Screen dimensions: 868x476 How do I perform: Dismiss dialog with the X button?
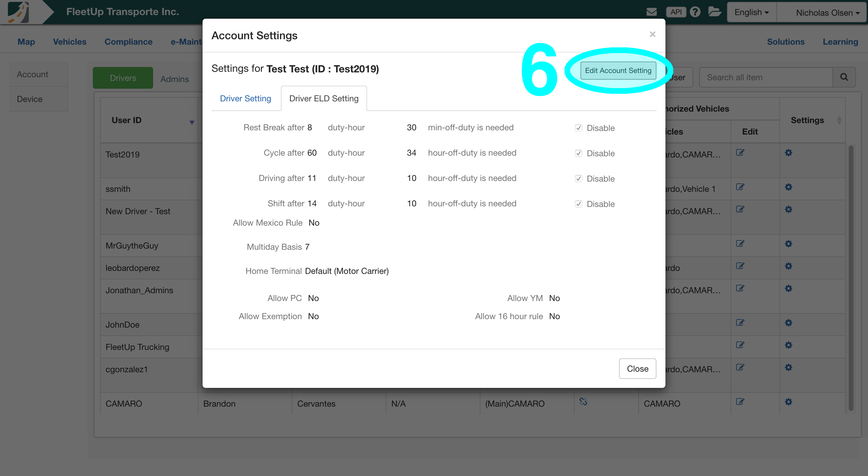click(653, 34)
